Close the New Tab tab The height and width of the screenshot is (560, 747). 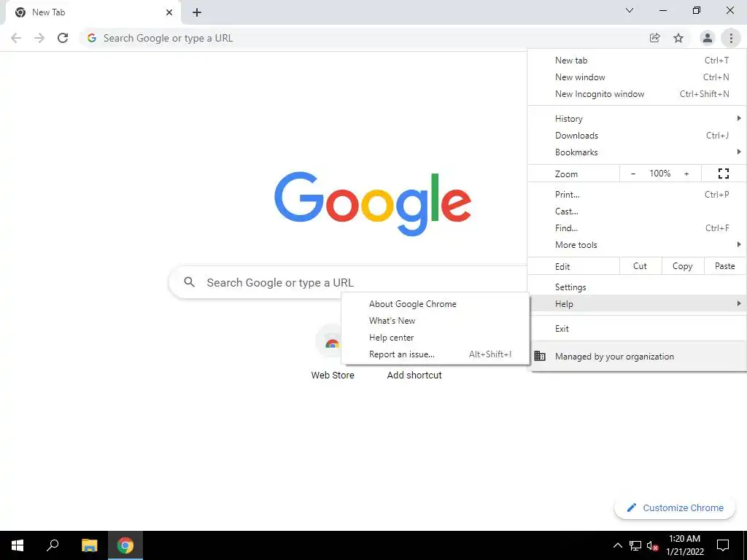click(169, 12)
